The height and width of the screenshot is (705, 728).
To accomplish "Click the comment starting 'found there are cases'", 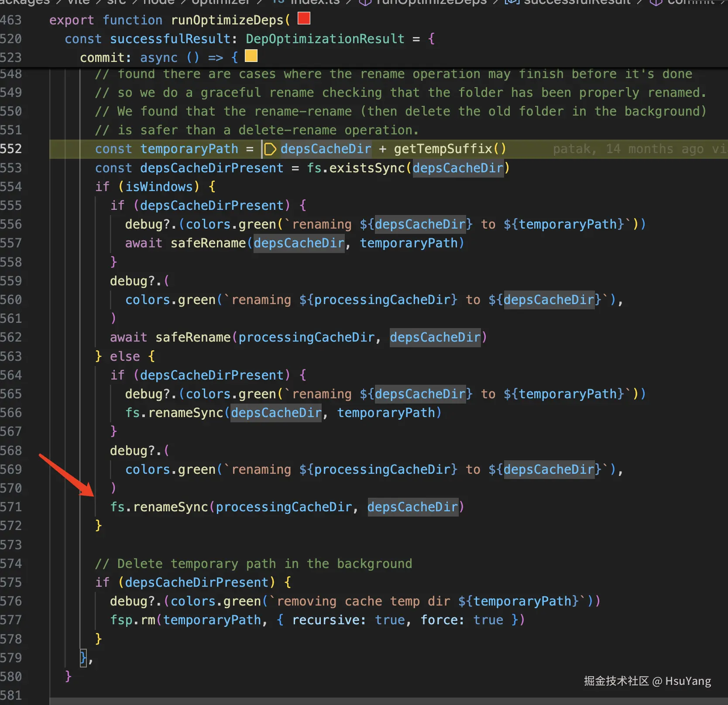I will [394, 74].
